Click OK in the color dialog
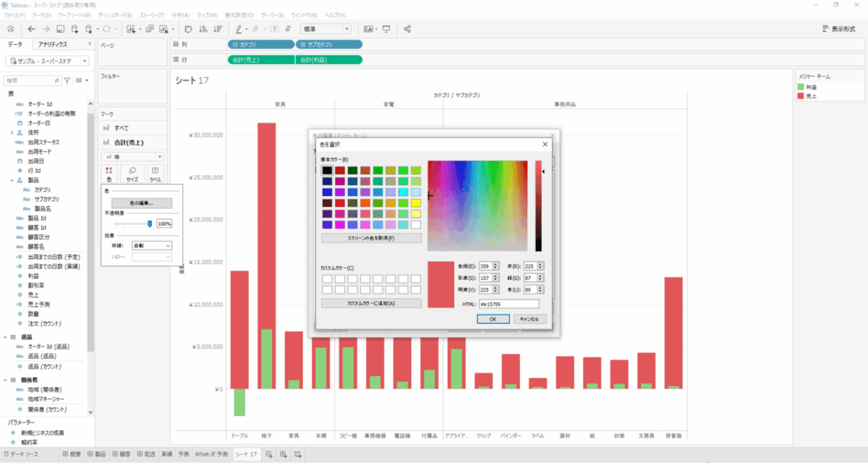The height and width of the screenshot is (463, 868). pyautogui.click(x=493, y=318)
